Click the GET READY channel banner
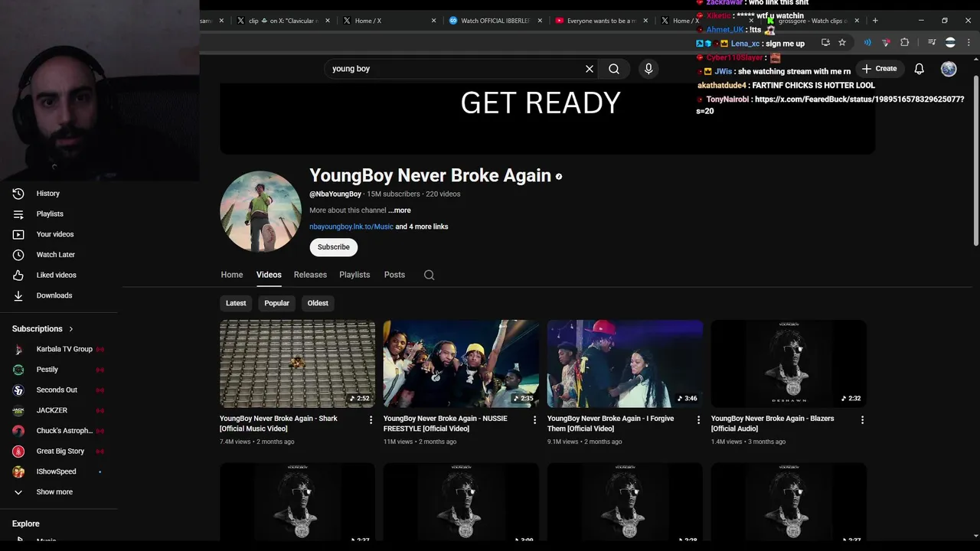980x551 pixels. (547, 119)
